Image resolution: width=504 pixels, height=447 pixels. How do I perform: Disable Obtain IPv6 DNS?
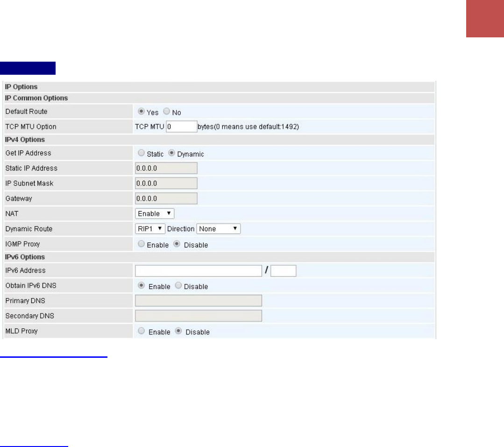click(x=178, y=285)
